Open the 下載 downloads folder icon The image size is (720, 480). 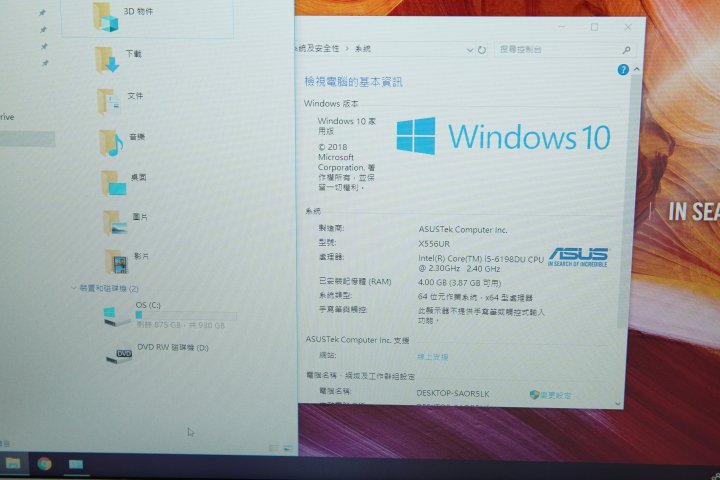[107, 60]
